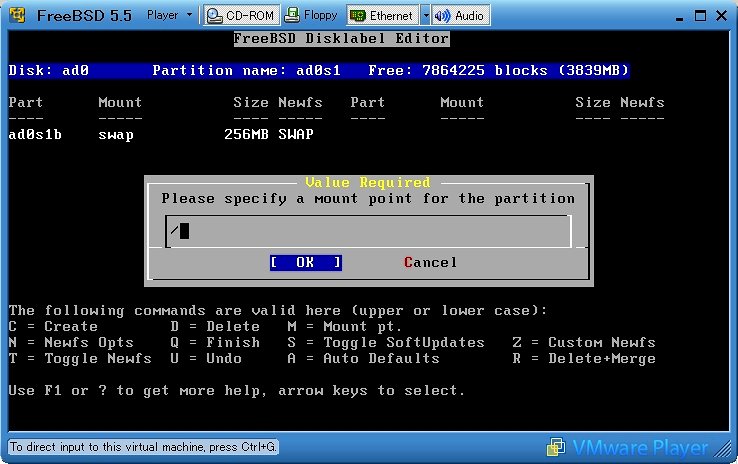Maximize the VMware Player window
The width and height of the screenshot is (738, 464).
pyautogui.click(x=697, y=15)
